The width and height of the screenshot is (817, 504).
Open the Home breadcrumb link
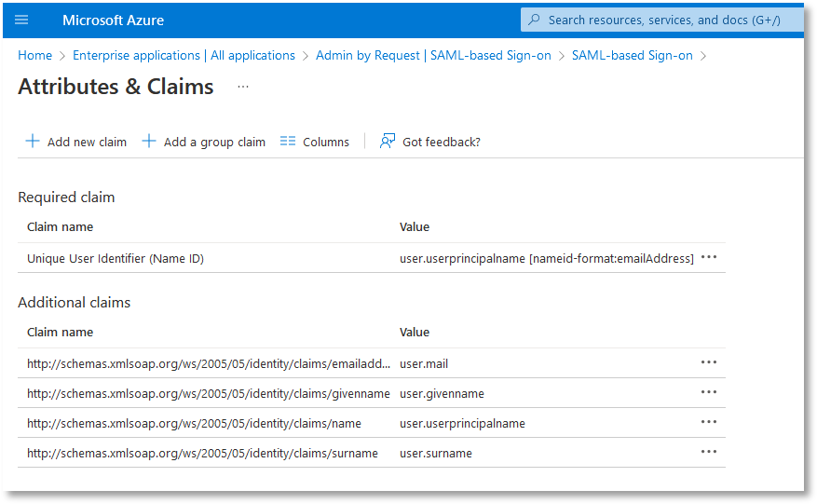pyautogui.click(x=34, y=55)
